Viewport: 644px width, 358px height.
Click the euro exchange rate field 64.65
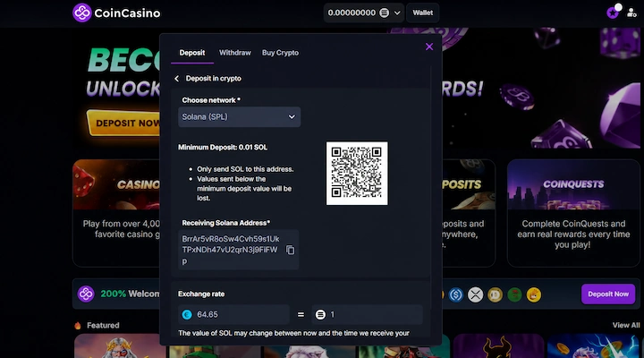(x=233, y=314)
